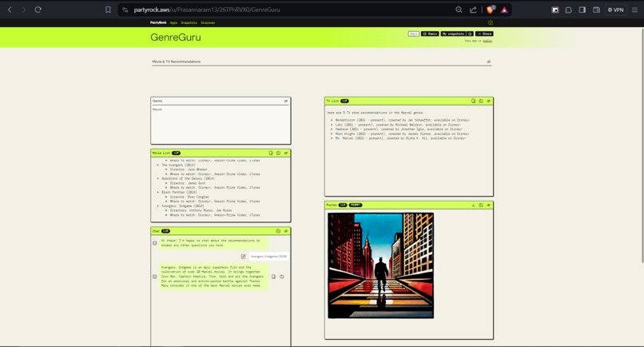Open the VPN button
The height and width of the screenshot is (347, 644).
click(x=616, y=10)
